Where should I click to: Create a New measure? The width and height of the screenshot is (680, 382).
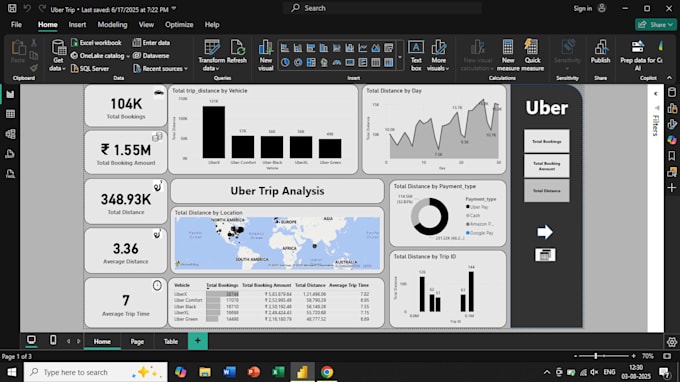pyautogui.click(x=508, y=55)
